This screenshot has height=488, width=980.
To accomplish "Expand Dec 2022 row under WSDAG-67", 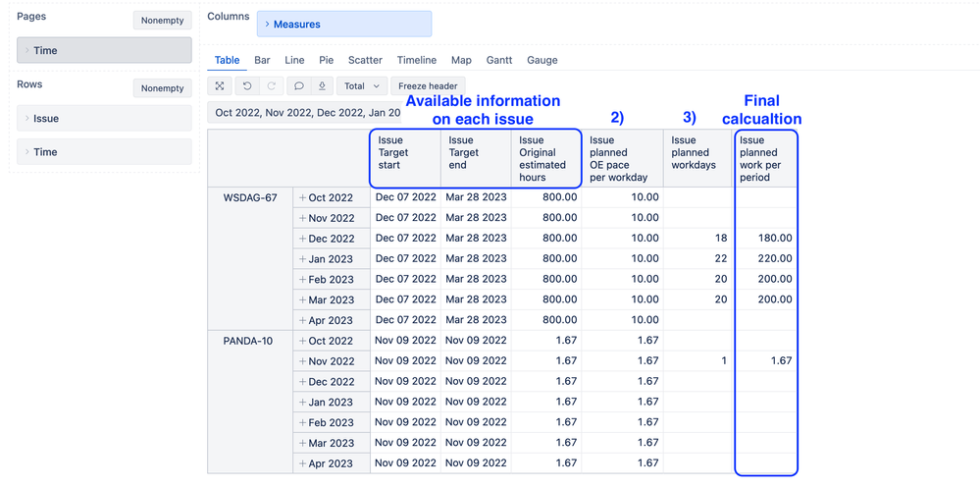I will click(x=302, y=239).
